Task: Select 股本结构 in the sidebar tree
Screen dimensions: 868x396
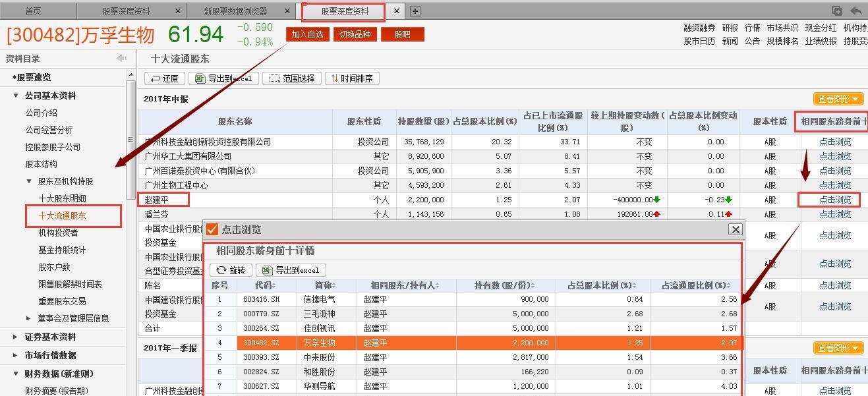Action: coord(42,164)
